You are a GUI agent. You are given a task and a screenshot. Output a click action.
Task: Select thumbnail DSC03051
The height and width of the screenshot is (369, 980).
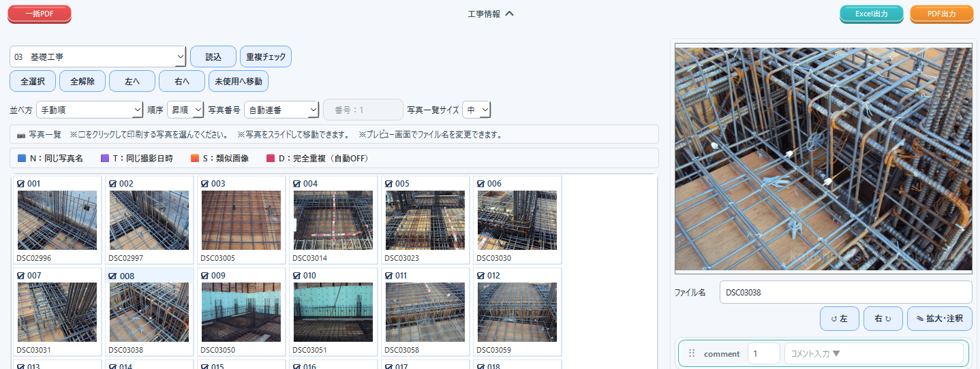pyautogui.click(x=333, y=312)
